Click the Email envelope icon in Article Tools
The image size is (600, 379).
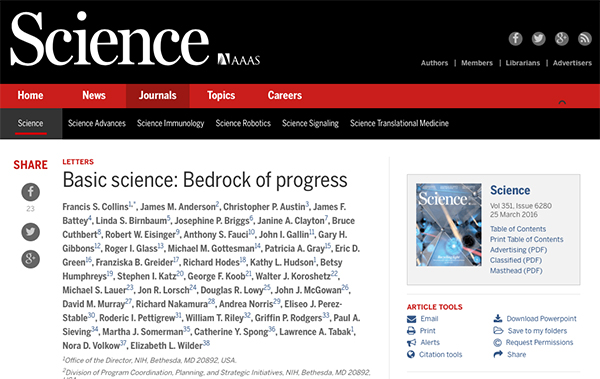point(411,319)
